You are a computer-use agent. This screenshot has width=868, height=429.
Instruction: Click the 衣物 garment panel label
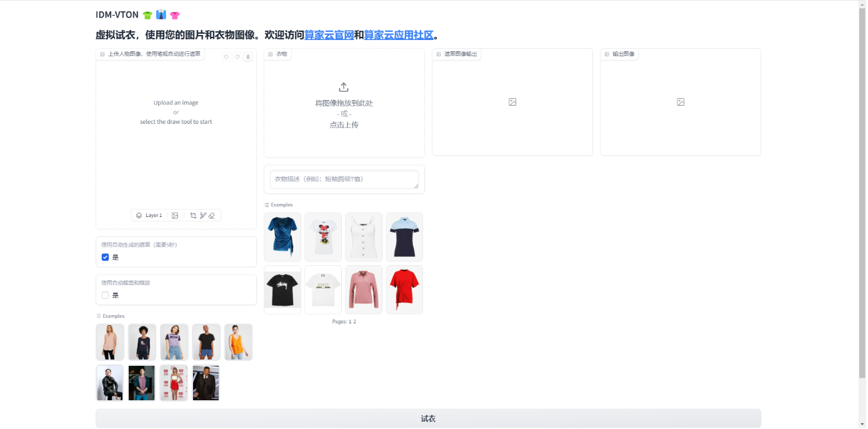278,54
